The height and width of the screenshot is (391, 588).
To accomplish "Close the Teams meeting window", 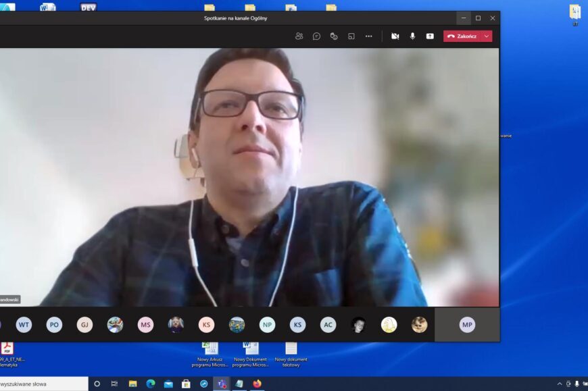I will click(493, 18).
